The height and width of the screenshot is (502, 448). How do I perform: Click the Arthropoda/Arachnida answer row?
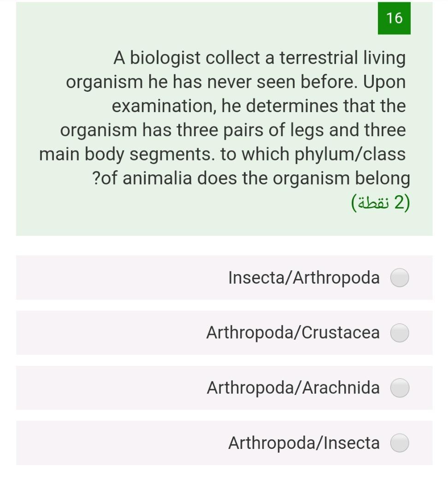(x=277, y=388)
